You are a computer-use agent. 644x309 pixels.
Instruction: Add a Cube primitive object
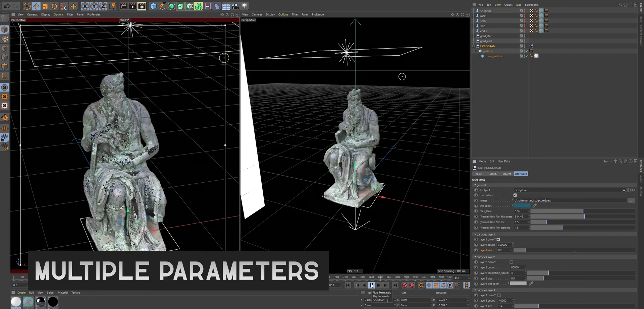(153, 6)
